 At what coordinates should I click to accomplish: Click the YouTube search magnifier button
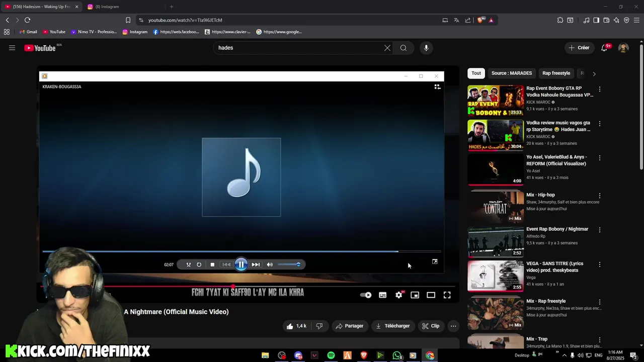[404, 48]
